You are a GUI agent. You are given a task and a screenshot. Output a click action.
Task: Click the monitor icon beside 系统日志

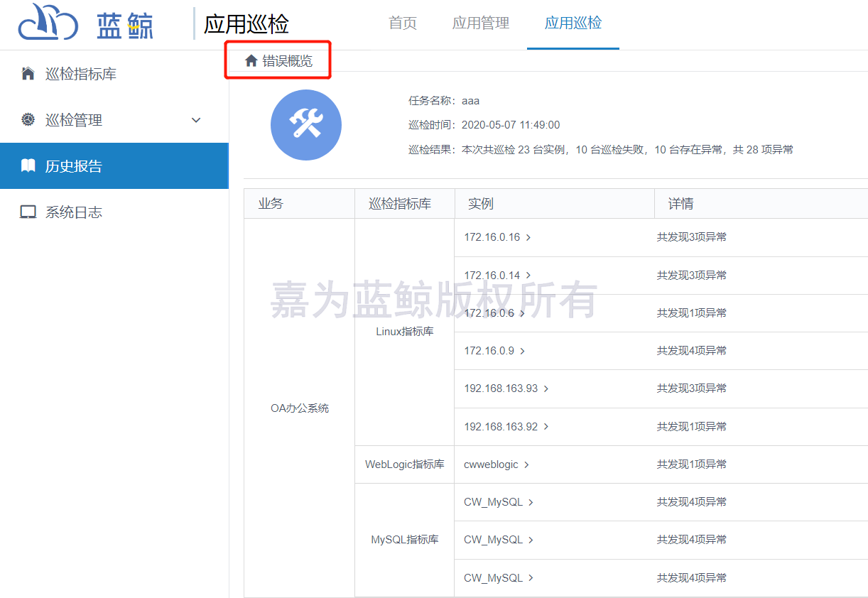pos(28,212)
